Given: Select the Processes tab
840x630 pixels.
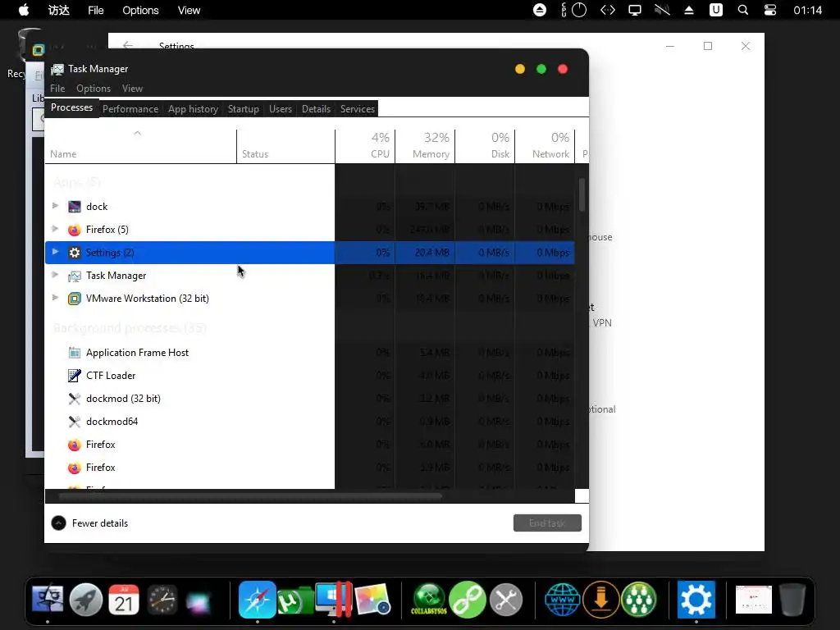Looking at the screenshot, I should click(72, 107).
